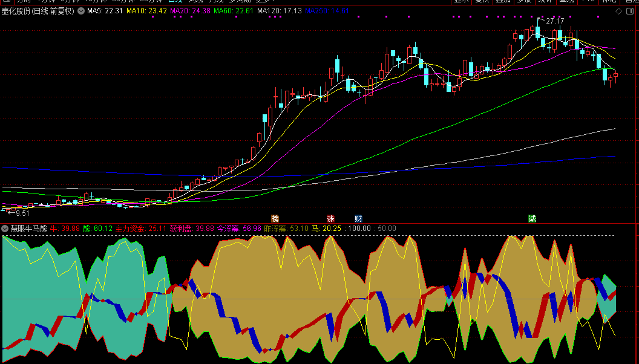
Task: Click the 获利盘: 39.88 value
Action: pos(192,229)
